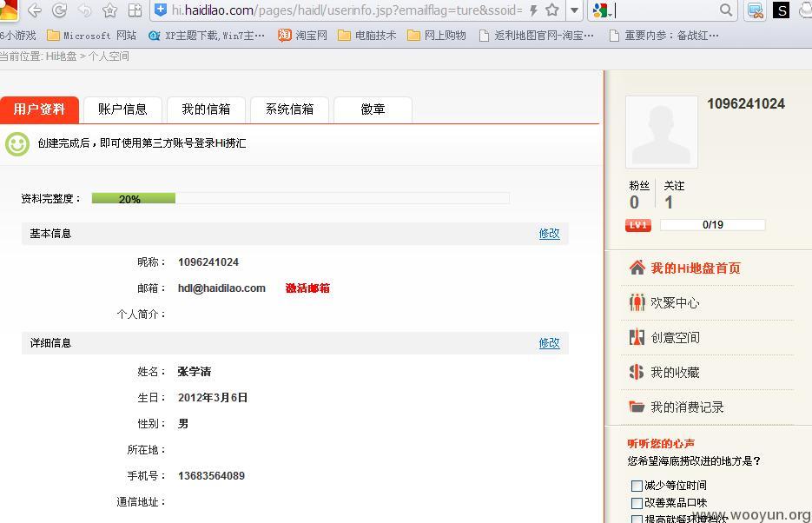Click the default avatar picture
Screen dimensions: 812x523
(661, 131)
